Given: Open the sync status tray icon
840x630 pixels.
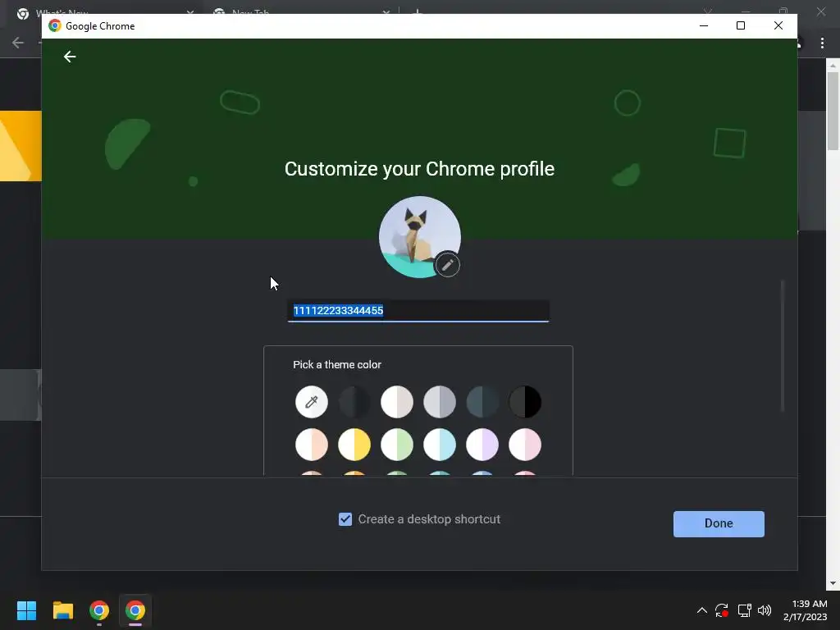Looking at the screenshot, I should pos(722,610).
